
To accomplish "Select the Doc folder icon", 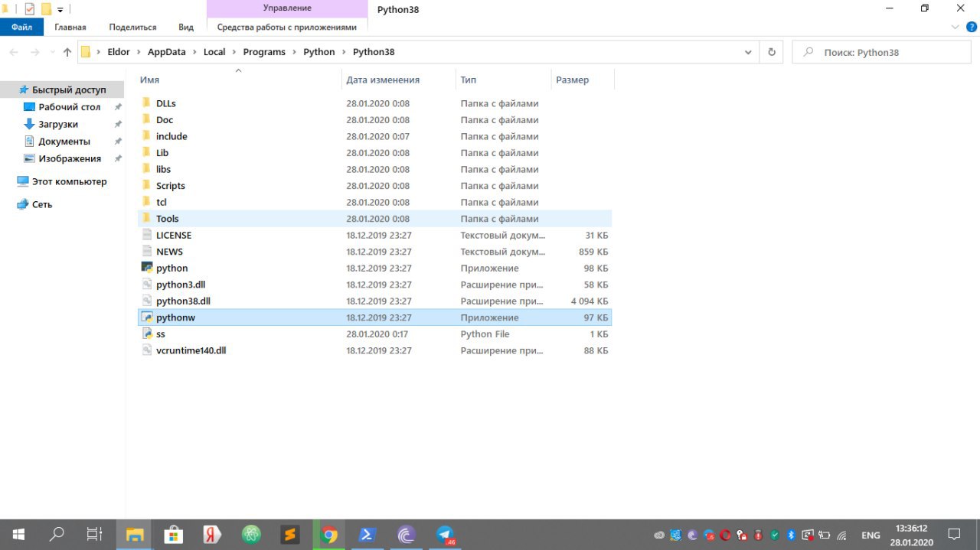I will [x=147, y=119].
